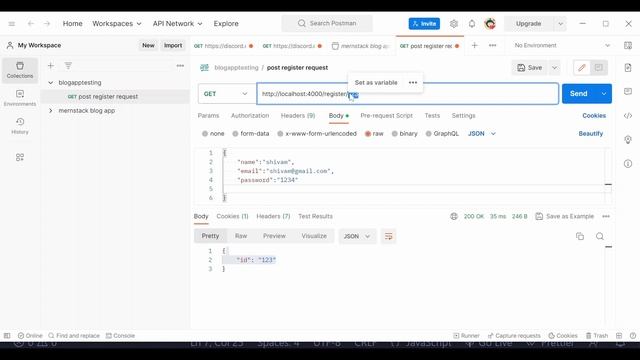Select the form-data body type
640x360 pixels.
click(x=251, y=133)
